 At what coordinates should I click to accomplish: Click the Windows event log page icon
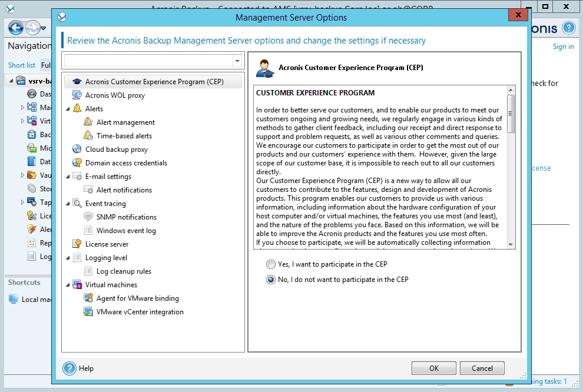coord(88,230)
